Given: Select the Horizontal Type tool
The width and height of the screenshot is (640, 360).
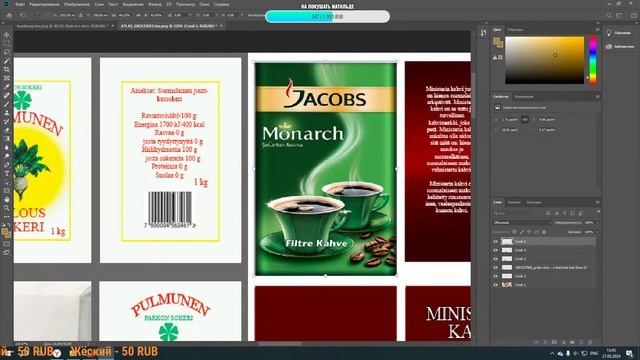Looking at the screenshot, I should coord(7,173).
